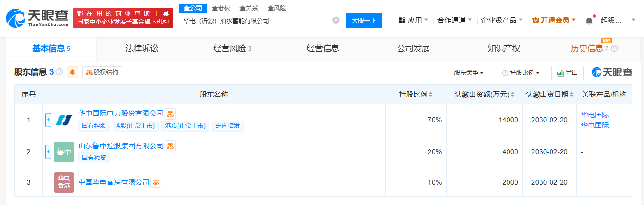Click the crown icon on 开通会员
Image resolution: width=644 pixels, height=205 pixels.
pyautogui.click(x=536, y=20)
